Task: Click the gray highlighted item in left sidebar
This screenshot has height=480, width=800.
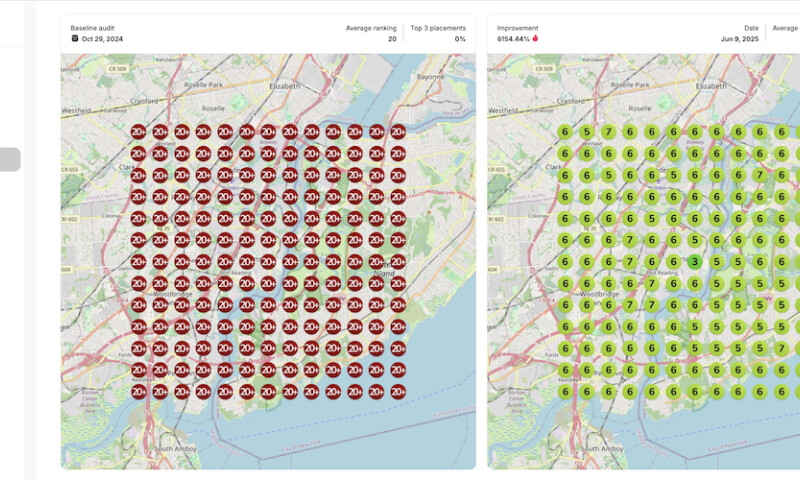Action: tap(10, 159)
